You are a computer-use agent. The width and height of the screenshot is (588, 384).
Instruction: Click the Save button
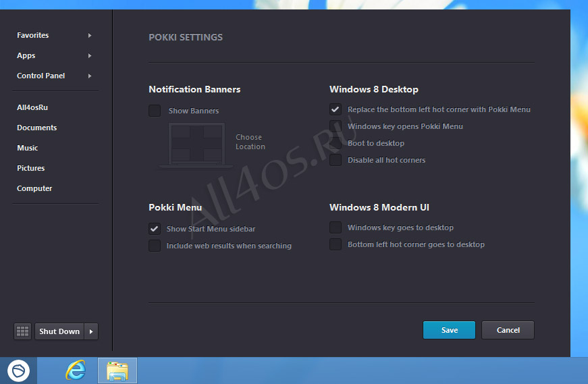449,330
